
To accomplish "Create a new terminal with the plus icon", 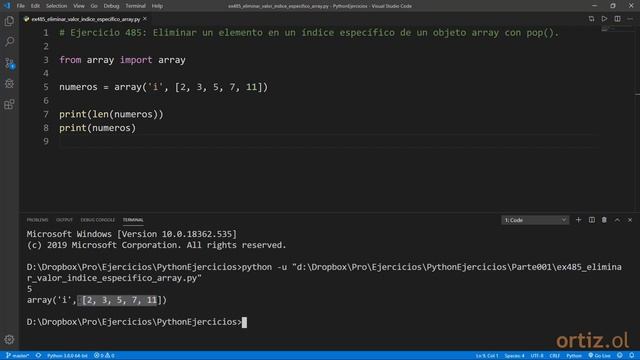I will click(578, 220).
